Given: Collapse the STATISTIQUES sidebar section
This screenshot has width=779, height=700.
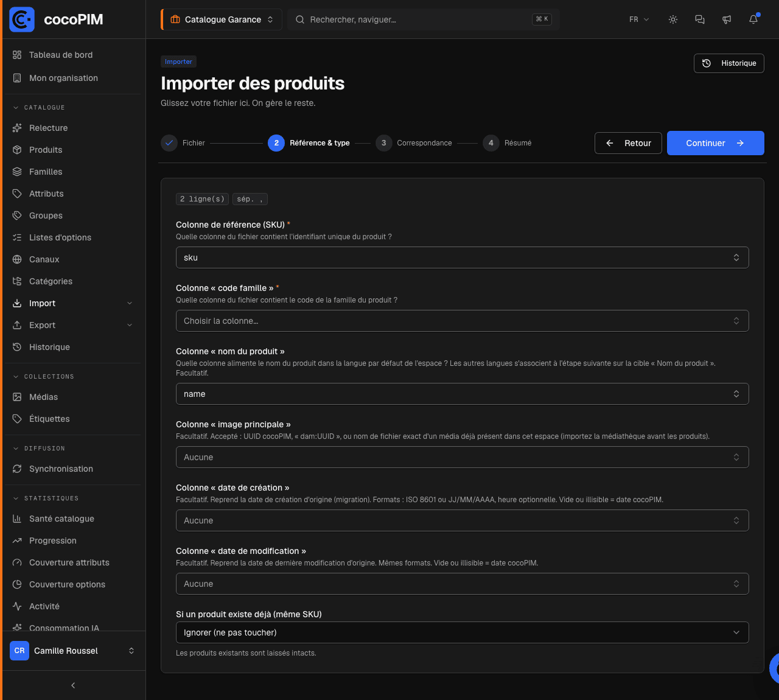Looking at the screenshot, I should click(46, 499).
